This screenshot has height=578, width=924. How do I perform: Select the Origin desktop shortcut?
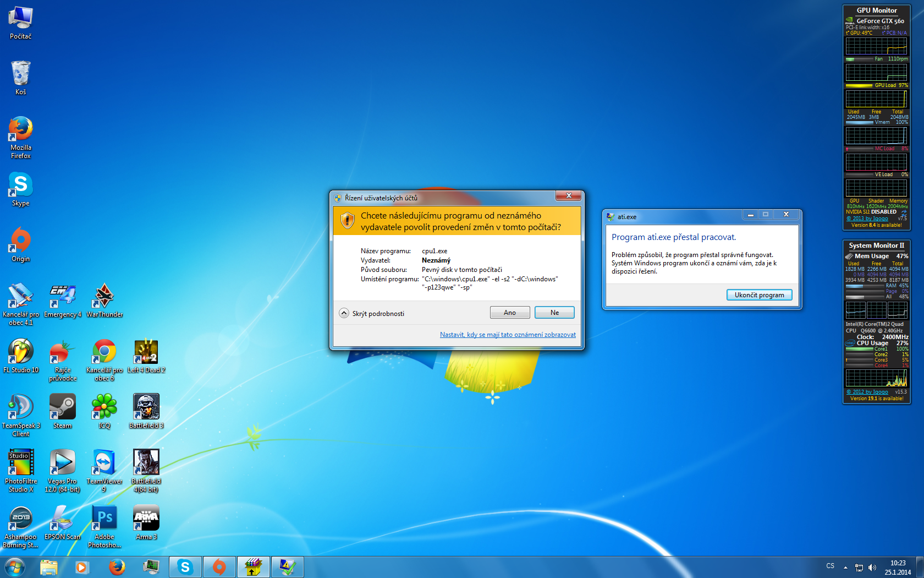click(x=21, y=245)
